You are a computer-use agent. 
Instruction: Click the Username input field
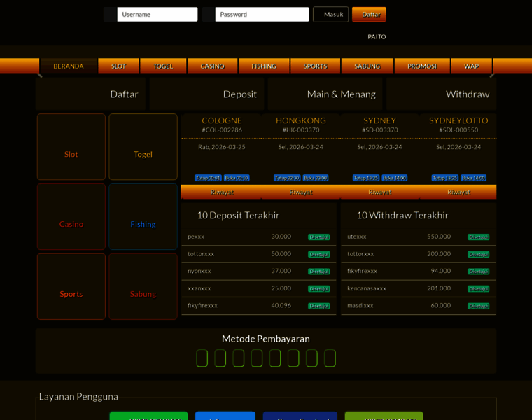157,14
